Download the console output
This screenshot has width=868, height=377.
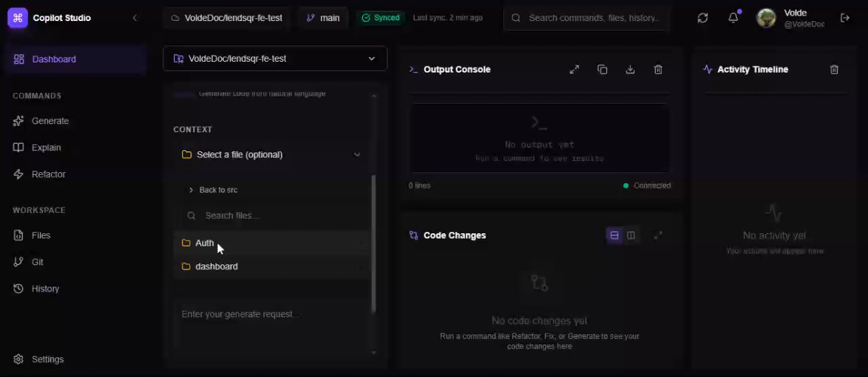pyautogui.click(x=630, y=69)
